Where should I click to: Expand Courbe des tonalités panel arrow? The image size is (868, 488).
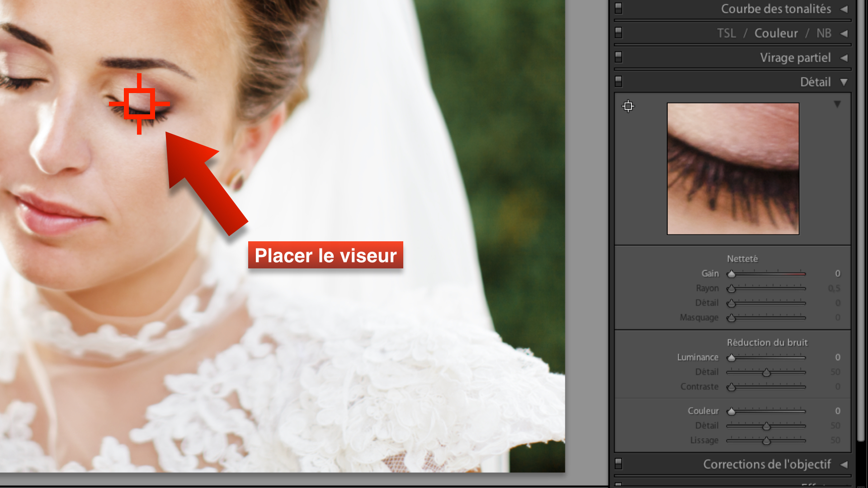click(844, 9)
